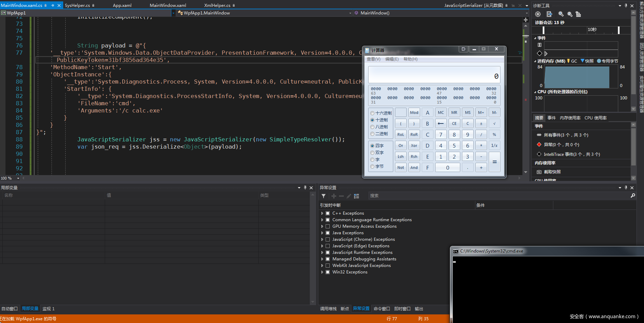Expand Common Language Runtime Exceptions
This screenshot has height=323, width=644.
pos(322,220)
